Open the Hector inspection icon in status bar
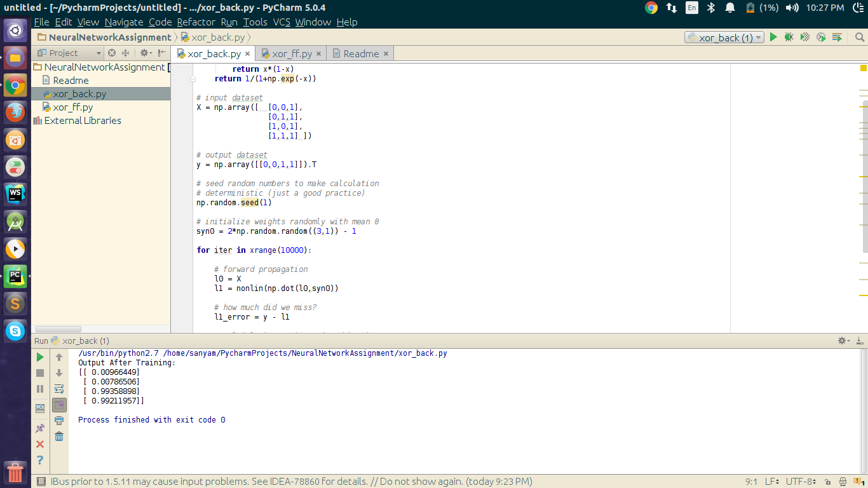 (843, 482)
